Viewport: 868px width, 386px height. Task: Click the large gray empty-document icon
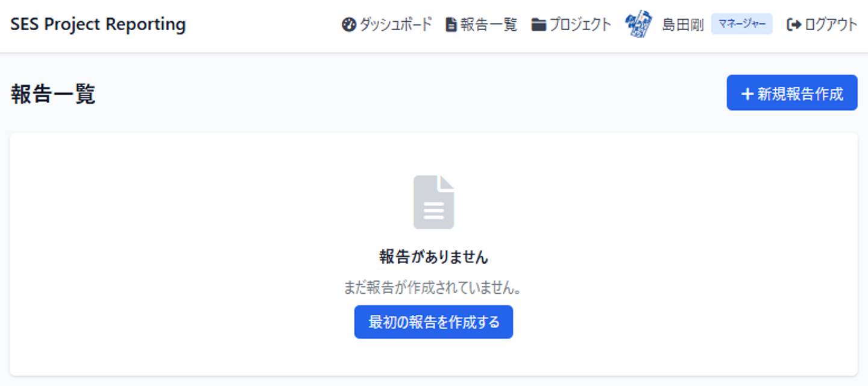click(x=433, y=203)
